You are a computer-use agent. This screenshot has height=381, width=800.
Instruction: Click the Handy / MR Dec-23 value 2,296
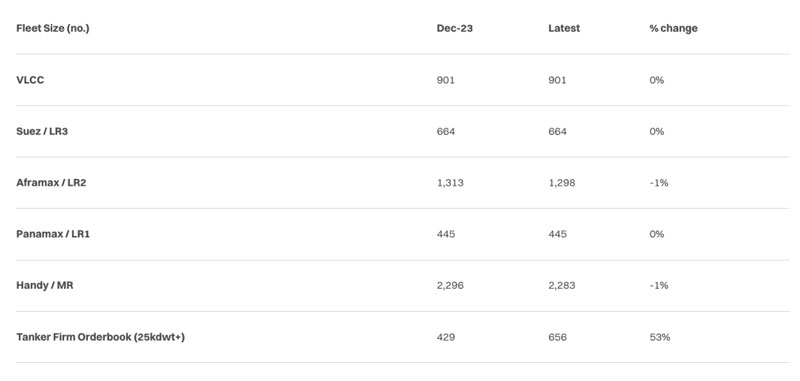(450, 286)
